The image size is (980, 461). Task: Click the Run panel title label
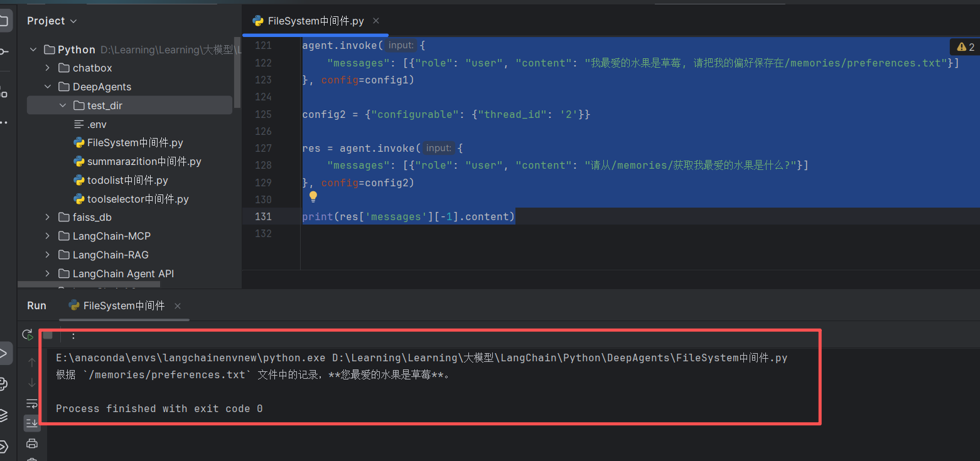click(36, 305)
